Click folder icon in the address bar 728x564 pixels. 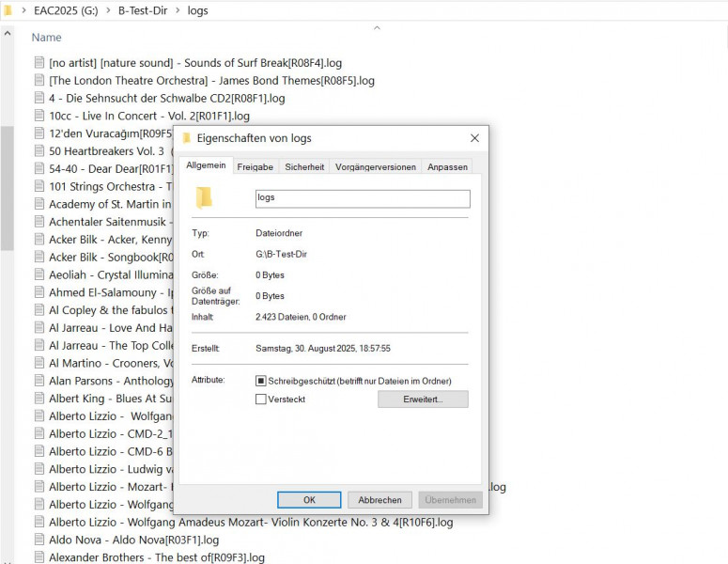(8, 11)
